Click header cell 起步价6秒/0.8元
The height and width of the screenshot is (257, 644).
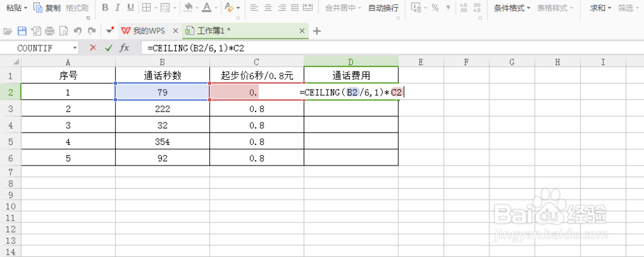click(257, 75)
